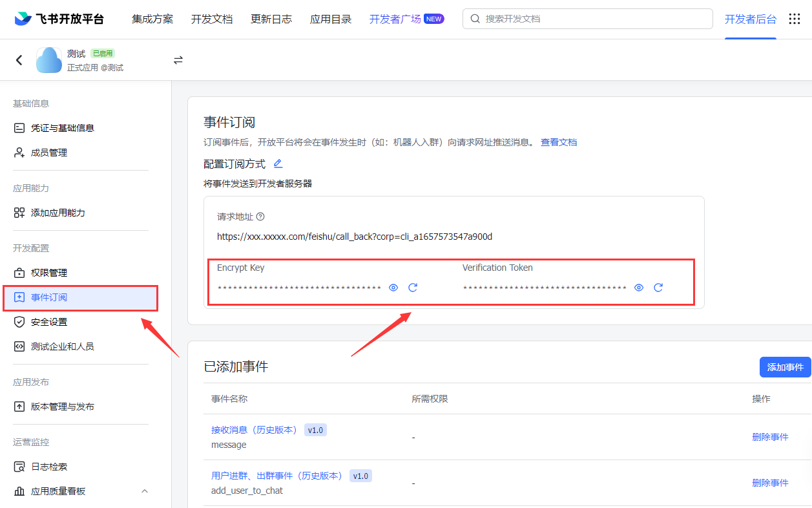This screenshot has width=812, height=508.
Task: Select 权限管理 in the sidebar
Action: point(49,273)
